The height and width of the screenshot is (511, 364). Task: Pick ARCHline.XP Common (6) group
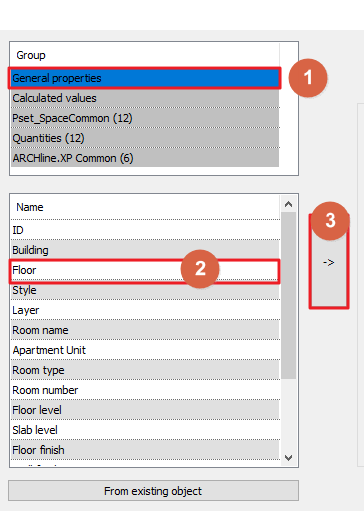coord(145,158)
